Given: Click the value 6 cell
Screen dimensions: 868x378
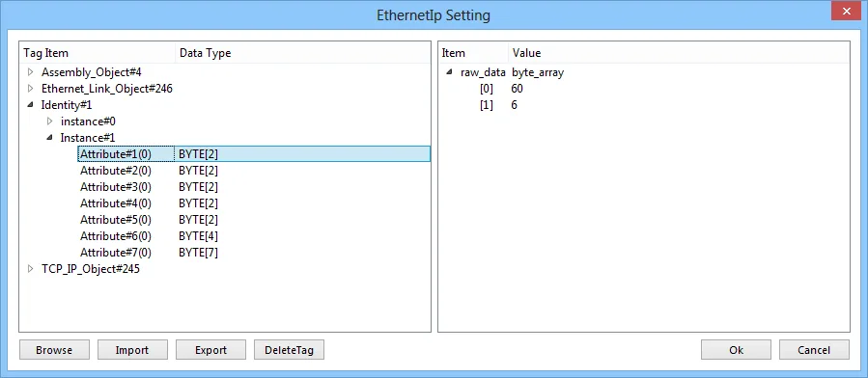Looking at the screenshot, I should point(515,105).
